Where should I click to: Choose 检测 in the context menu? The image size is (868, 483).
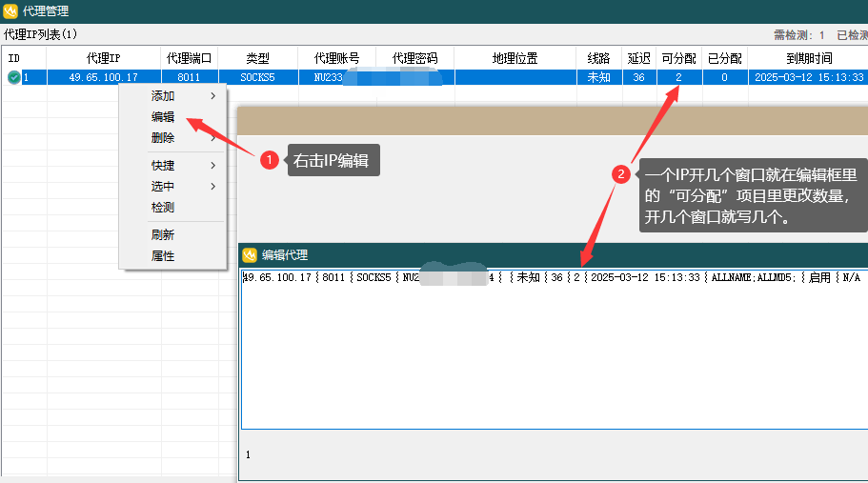(x=163, y=208)
